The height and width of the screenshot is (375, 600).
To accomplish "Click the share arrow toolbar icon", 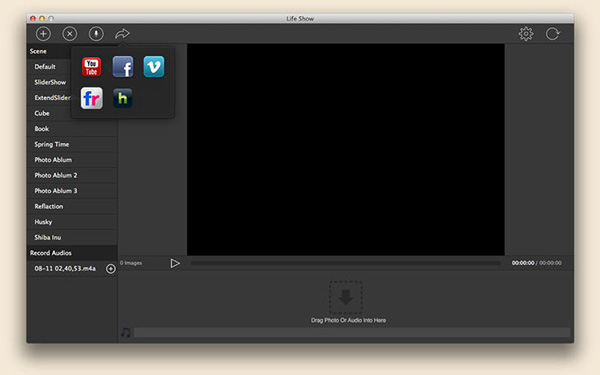I will coord(122,34).
